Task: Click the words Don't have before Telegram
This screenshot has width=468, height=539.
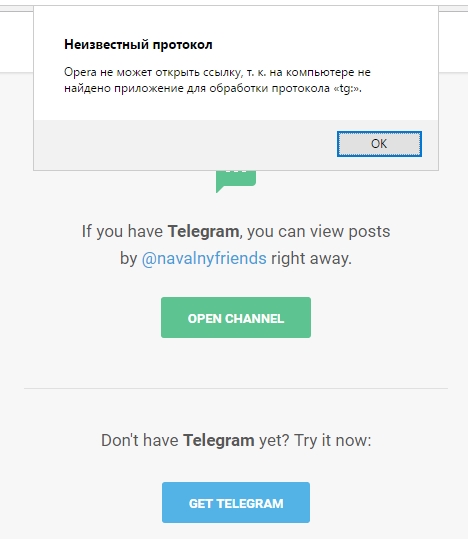Action: [x=140, y=440]
